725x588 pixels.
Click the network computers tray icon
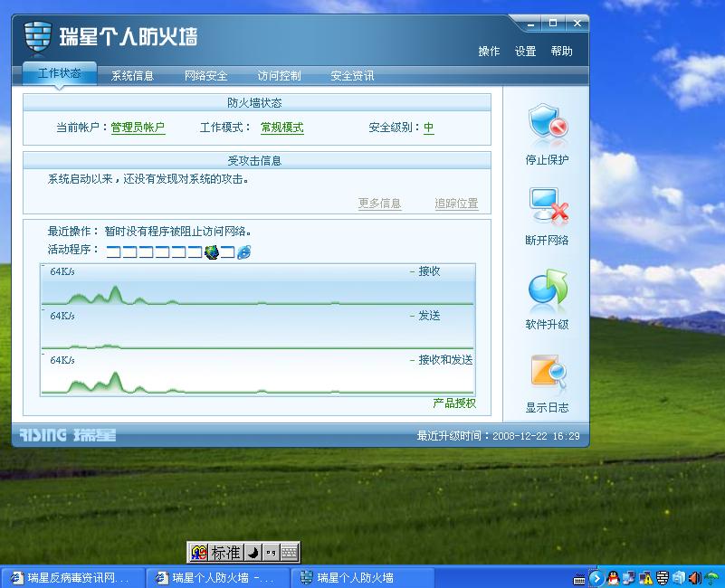[x=629, y=578]
